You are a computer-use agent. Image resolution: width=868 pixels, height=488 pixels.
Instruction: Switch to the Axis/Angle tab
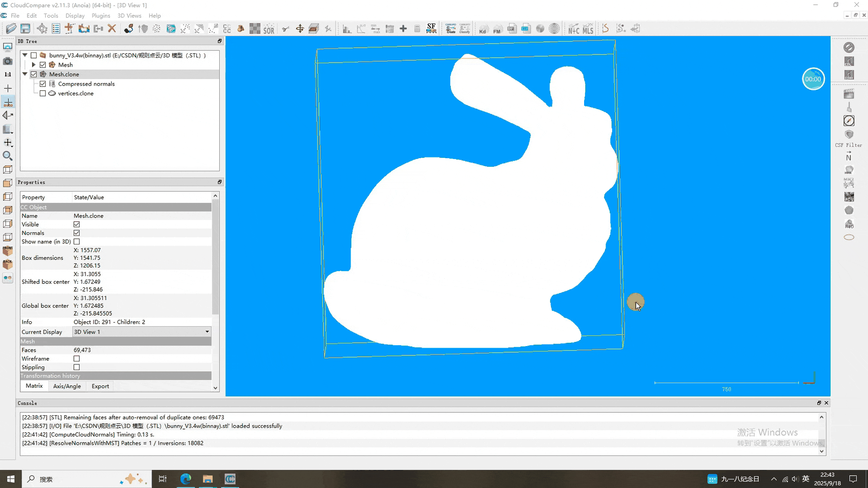click(67, 386)
